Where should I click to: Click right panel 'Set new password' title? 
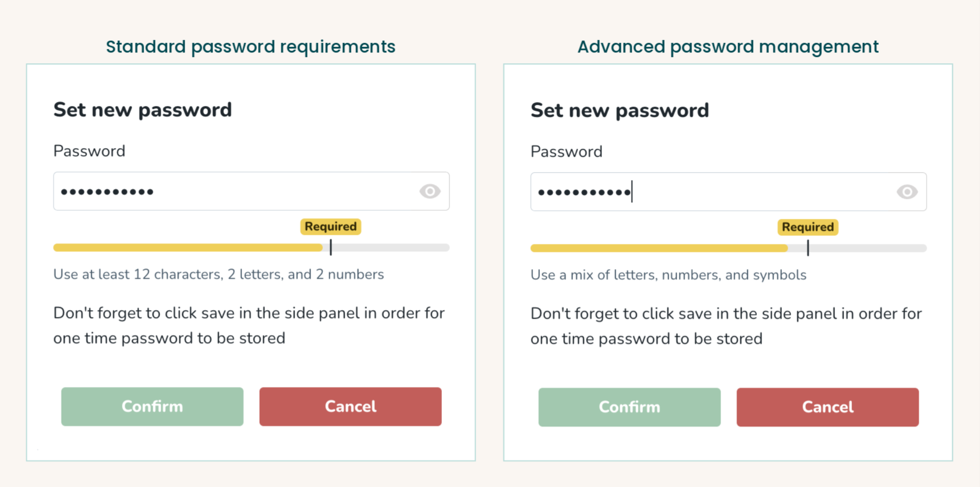(x=620, y=110)
